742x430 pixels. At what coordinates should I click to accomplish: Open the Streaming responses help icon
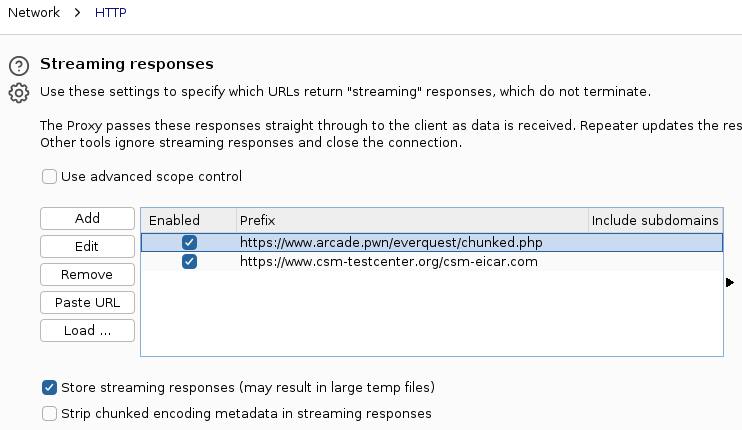(19, 66)
